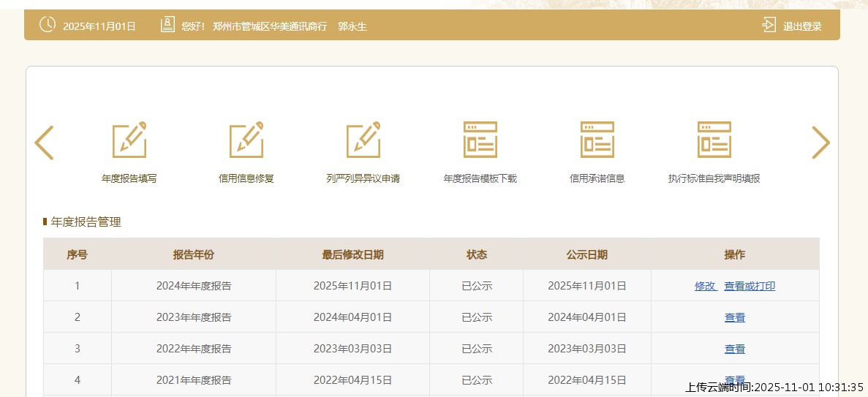Click the 信用承诺信息 label text
This screenshot has width=868, height=397.
point(597,178)
